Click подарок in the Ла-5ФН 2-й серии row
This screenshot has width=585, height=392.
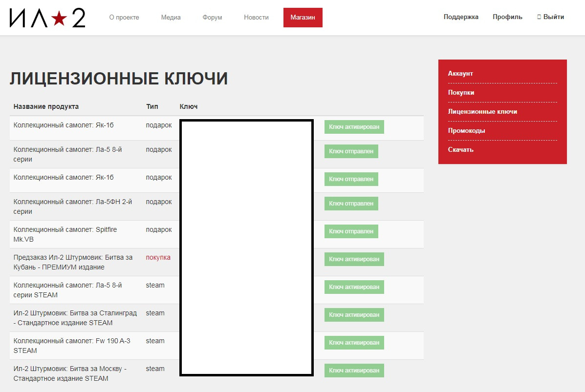coord(159,202)
